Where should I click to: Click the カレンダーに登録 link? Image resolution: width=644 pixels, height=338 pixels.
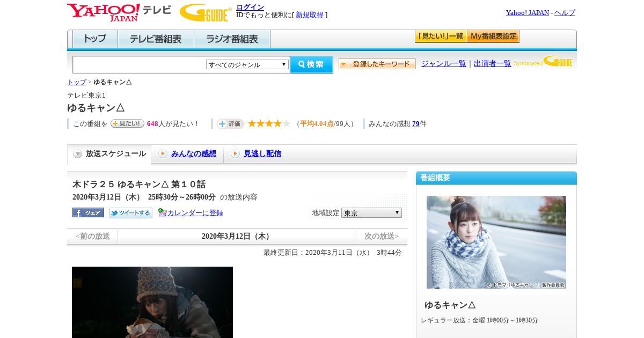tap(195, 213)
